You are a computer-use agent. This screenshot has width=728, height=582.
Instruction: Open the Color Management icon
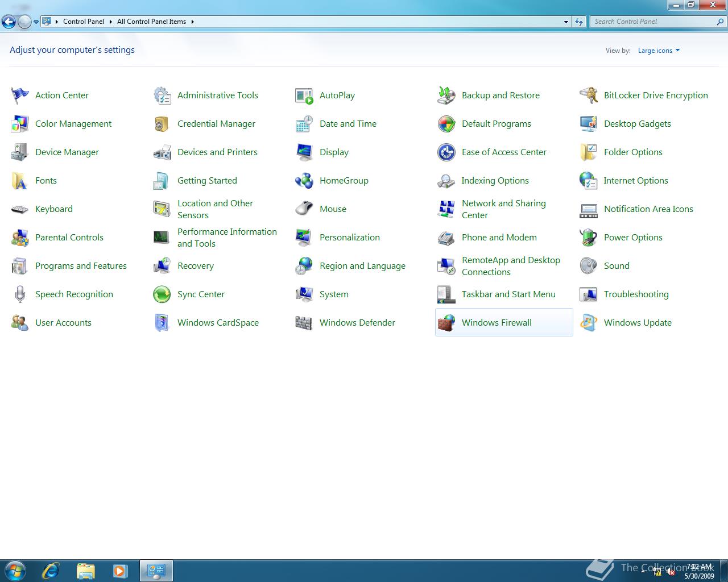click(x=20, y=124)
